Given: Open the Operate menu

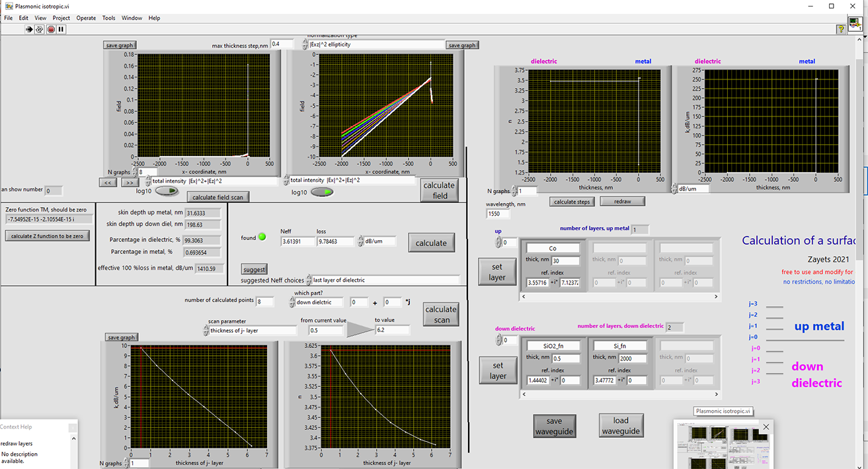Looking at the screenshot, I should [x=86, y=18].
